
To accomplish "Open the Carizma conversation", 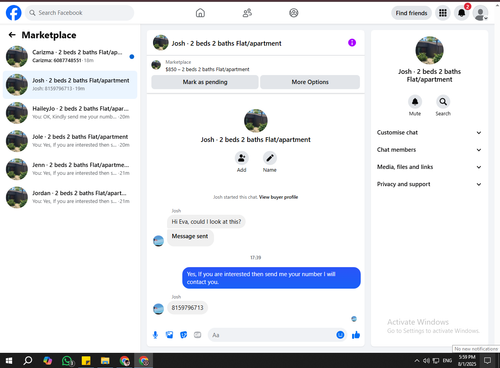I will pyautogui.click(x=70, y=56).
